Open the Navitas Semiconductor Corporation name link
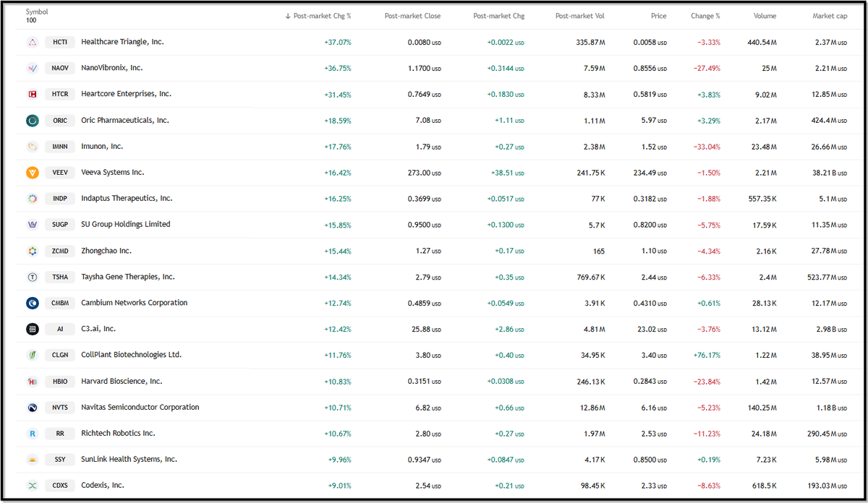The image size is (868, 503). (140, 408)
